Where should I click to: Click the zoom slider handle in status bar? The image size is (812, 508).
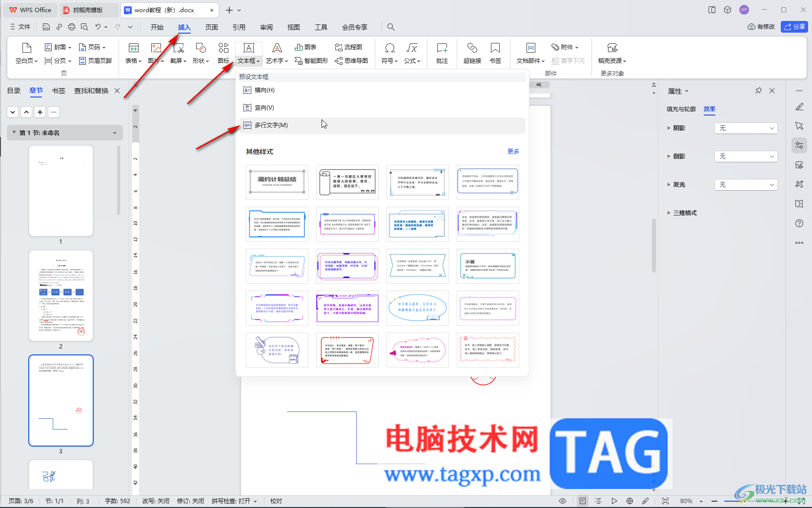point(746,501)
